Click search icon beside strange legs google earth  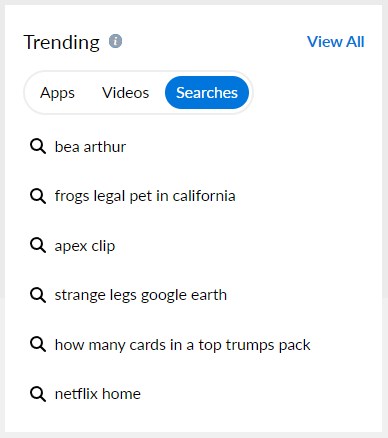click(38, 295)
